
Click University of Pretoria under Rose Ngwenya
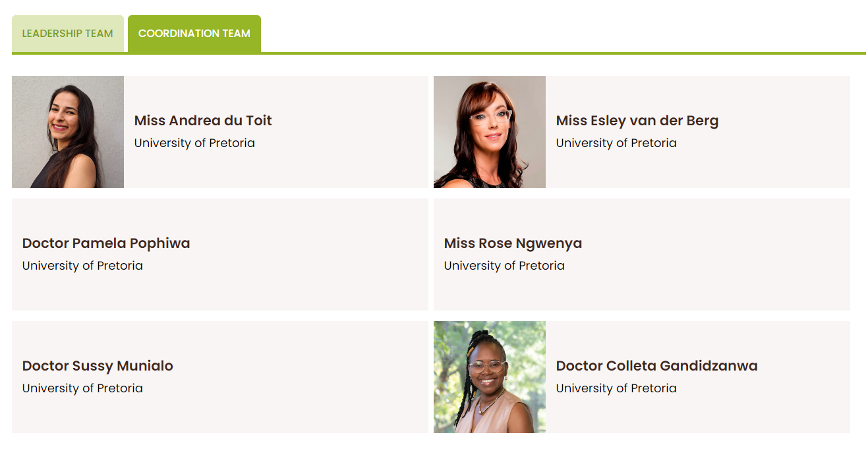coord(504,266)
